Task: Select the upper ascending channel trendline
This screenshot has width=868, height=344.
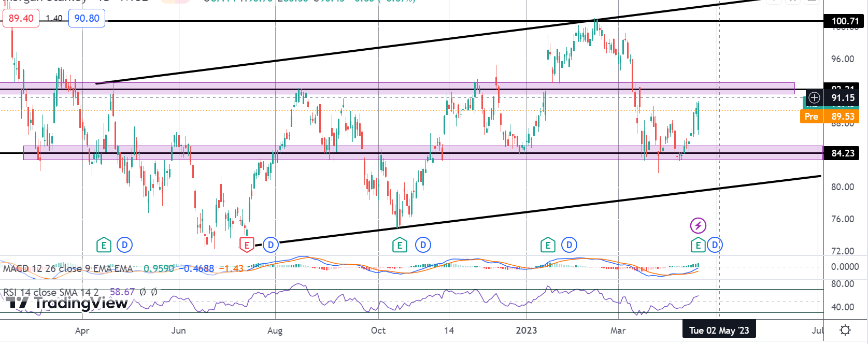Action: [428, 42]
